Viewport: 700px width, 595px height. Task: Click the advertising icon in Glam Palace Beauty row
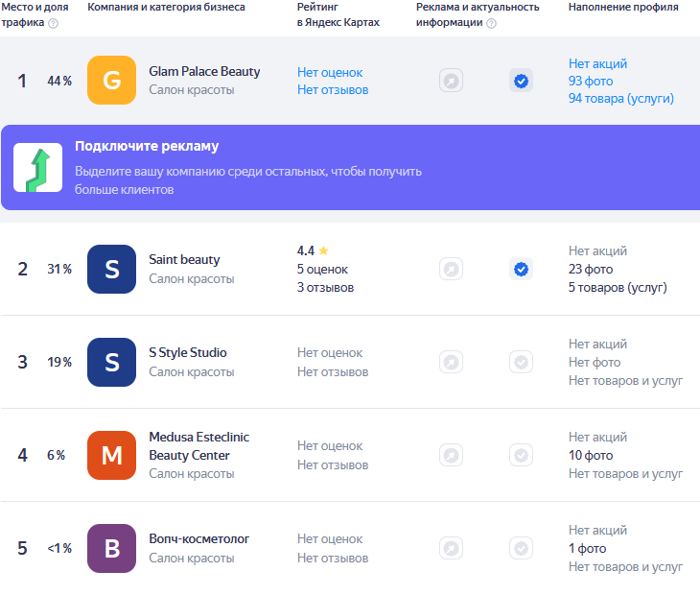tap(451, 81)
